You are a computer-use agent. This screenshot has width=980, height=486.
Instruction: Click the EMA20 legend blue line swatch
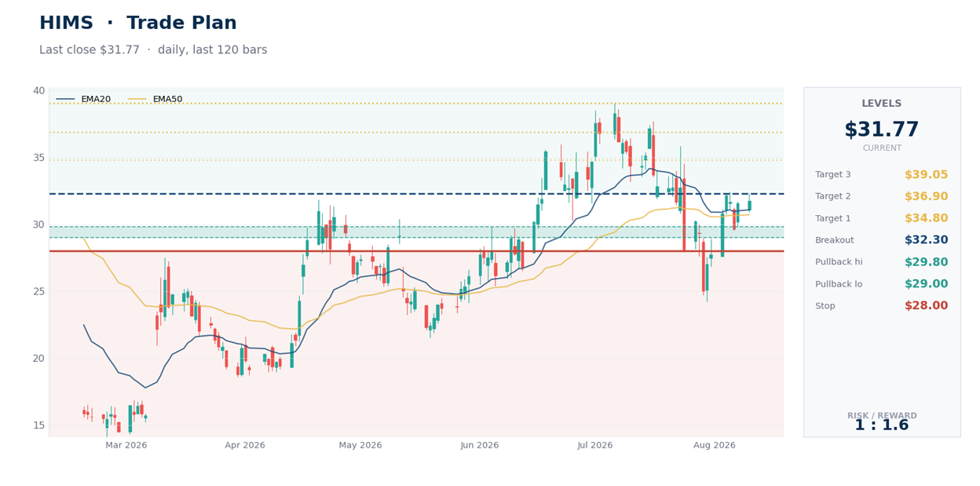pos(65,100)
